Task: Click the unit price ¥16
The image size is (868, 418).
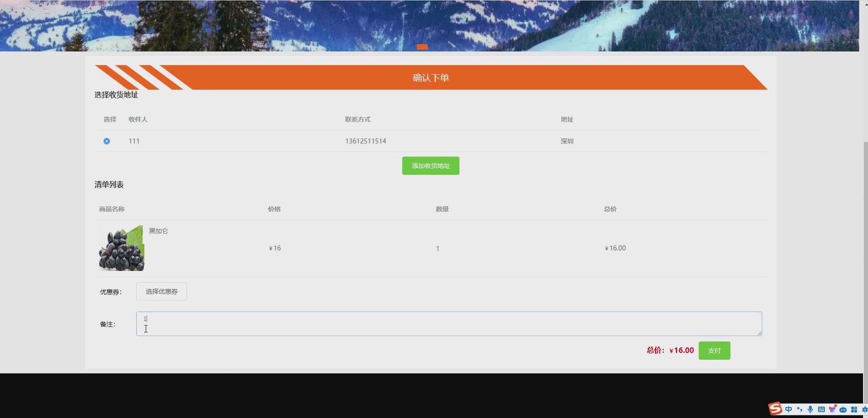Action: click(x=275, y=248)
